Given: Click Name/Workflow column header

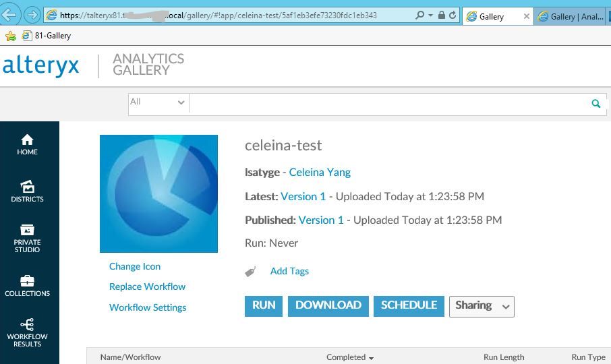Looking at the screenshot, I should click(x=130, y=357).
